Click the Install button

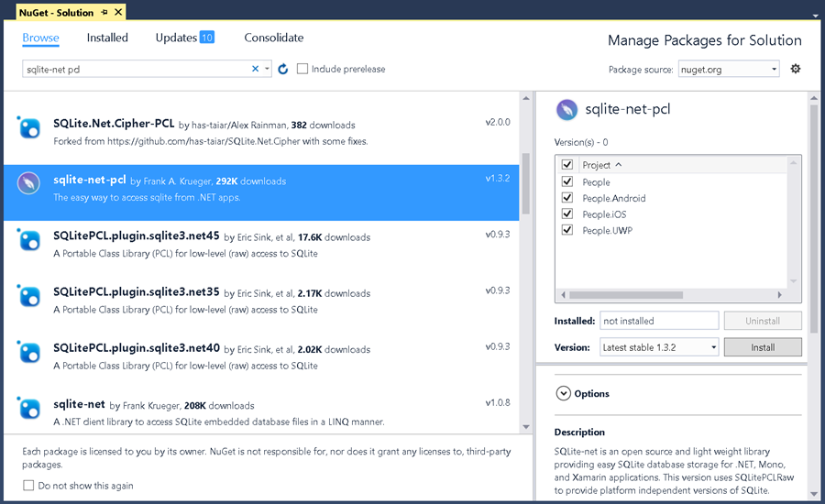pos(763,347)
